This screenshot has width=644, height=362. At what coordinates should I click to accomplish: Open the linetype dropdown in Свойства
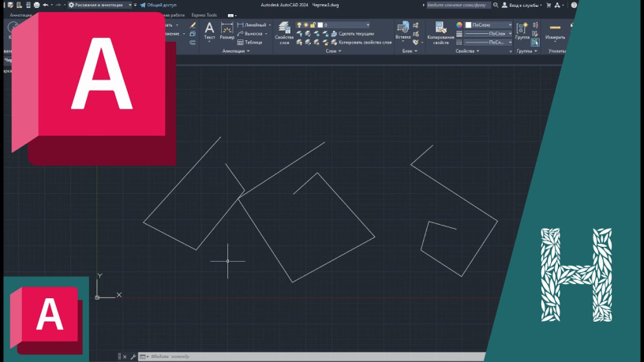[x=489, y=43]
